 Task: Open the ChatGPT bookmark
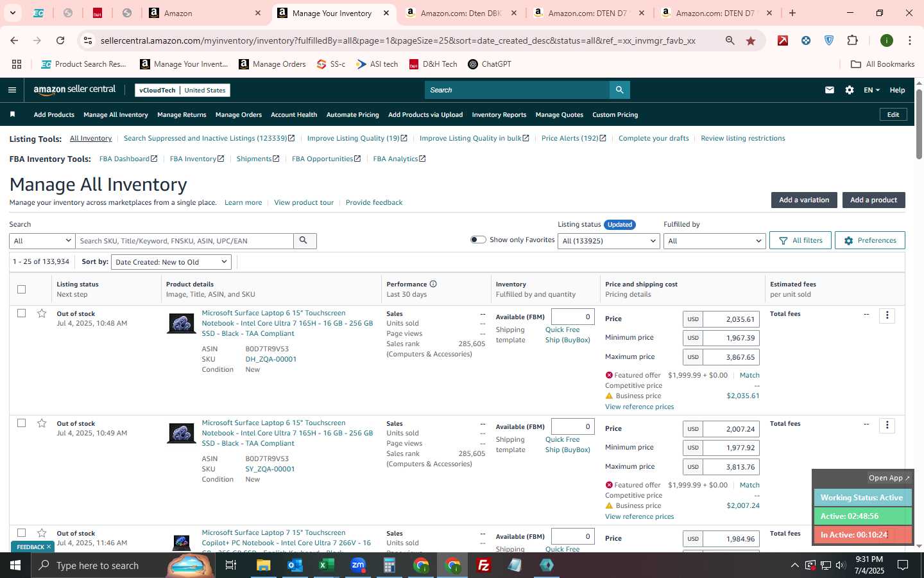(x=489, y=64)
